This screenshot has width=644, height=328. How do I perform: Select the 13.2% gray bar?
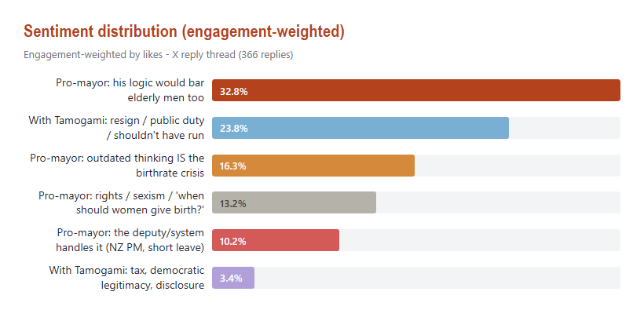click(294, 202)
